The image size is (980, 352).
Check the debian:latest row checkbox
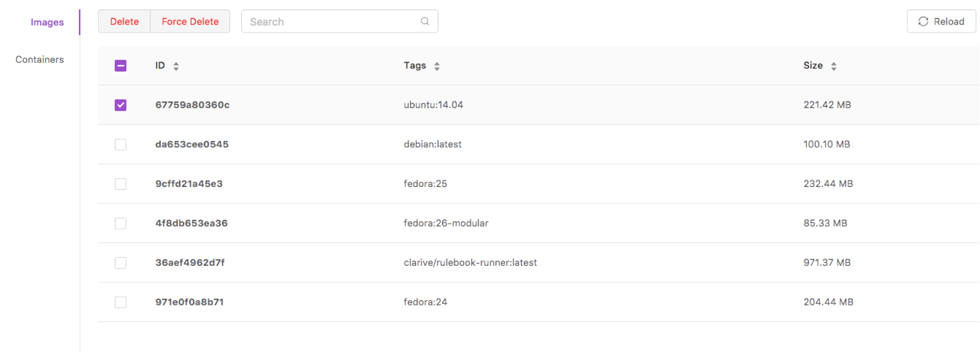pyautogui.click(x=121, y=144)
